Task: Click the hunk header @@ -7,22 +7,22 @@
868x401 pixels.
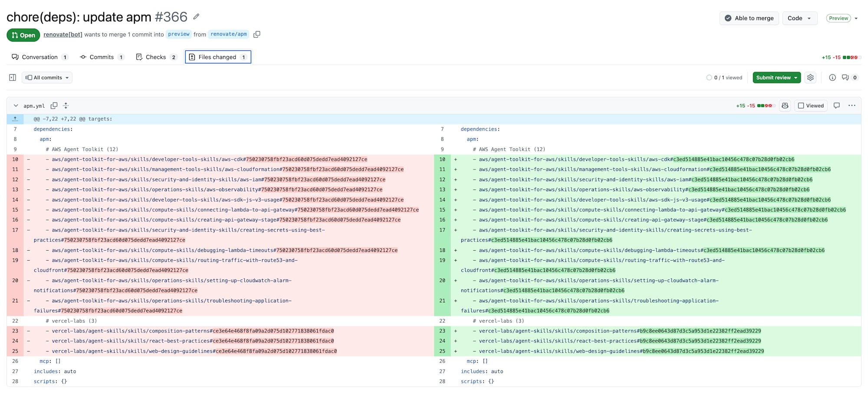Action: (x=73, y=119)
